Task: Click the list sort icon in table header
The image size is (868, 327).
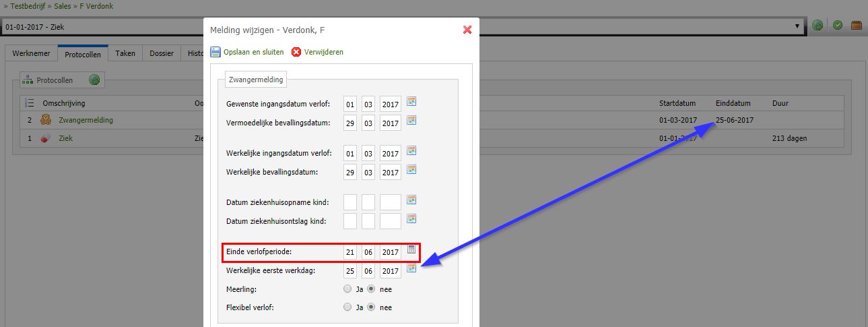Action: point(29,103)
